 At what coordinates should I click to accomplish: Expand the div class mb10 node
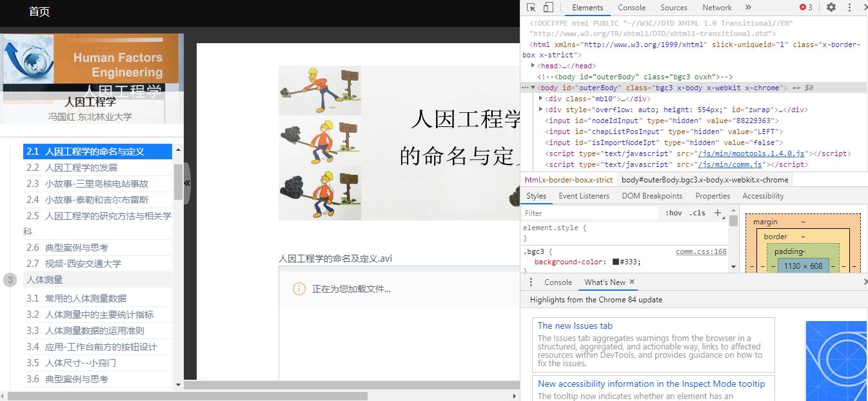[541, 98]
